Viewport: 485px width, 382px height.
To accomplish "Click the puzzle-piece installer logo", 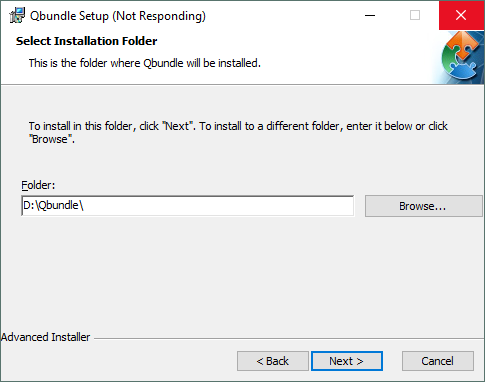I will [462, 57].
